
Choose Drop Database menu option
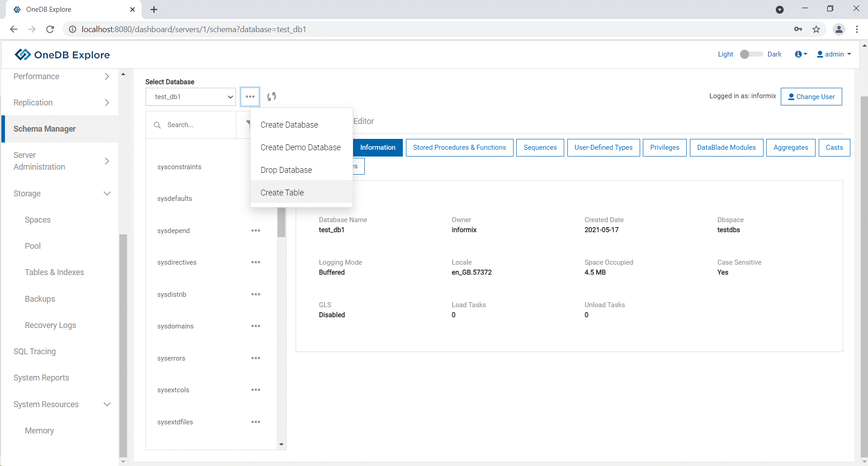tap(286, 170)
